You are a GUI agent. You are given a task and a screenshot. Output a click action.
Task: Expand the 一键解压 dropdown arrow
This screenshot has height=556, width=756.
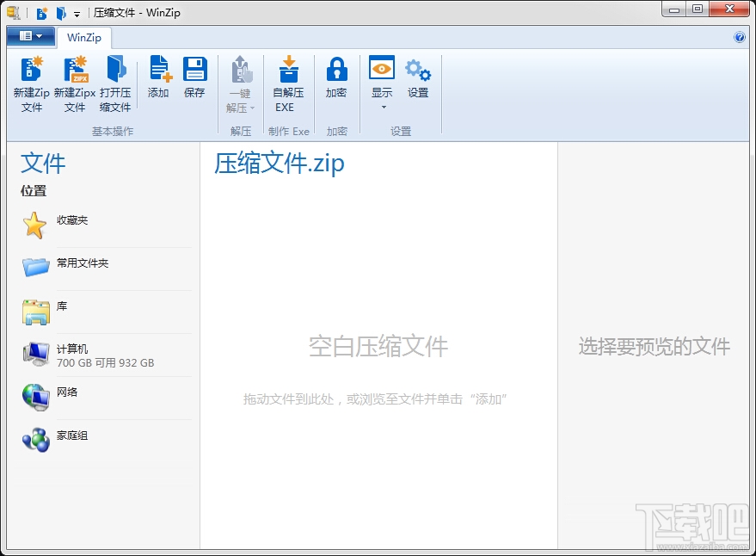click(x=252, y=108)
